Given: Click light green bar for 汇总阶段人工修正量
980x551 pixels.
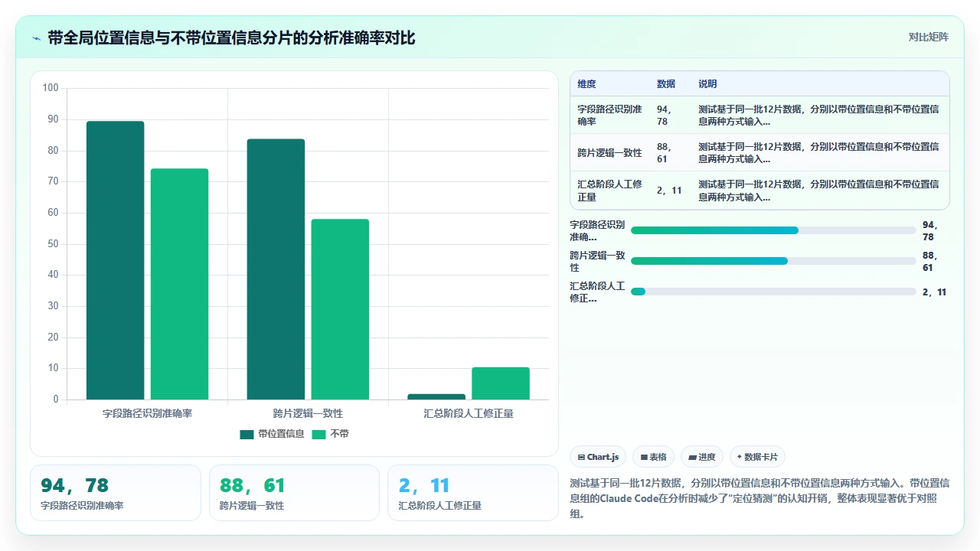Looking at the screenshot, I should [x=501, y=383].
